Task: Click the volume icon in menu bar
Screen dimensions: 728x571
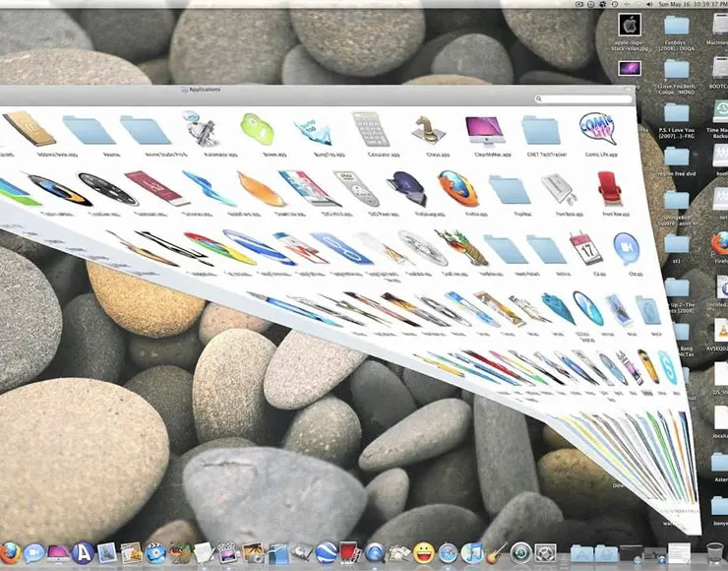Action: click(648, 4)
